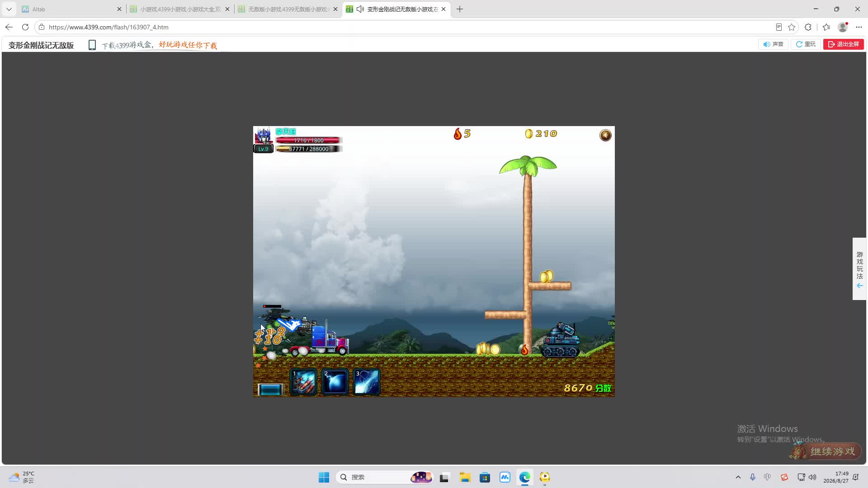Click the score text 8670 分数

(587, 388)
